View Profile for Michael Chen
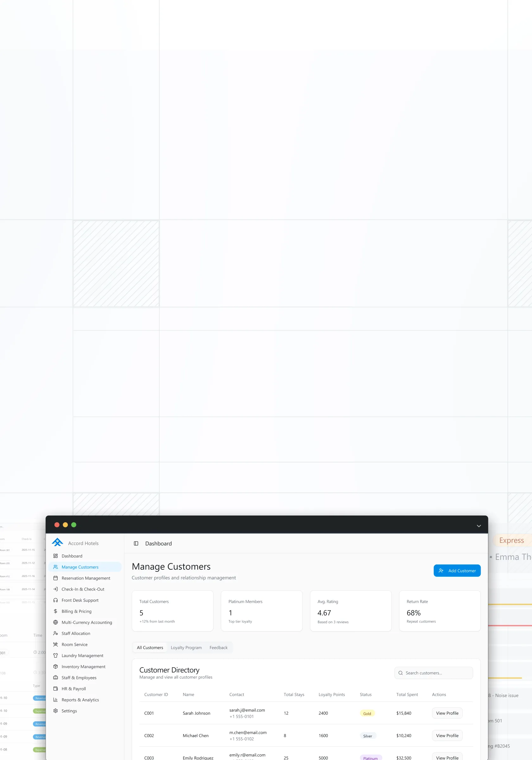Screen dimensions: 532x760 point(447,735)
